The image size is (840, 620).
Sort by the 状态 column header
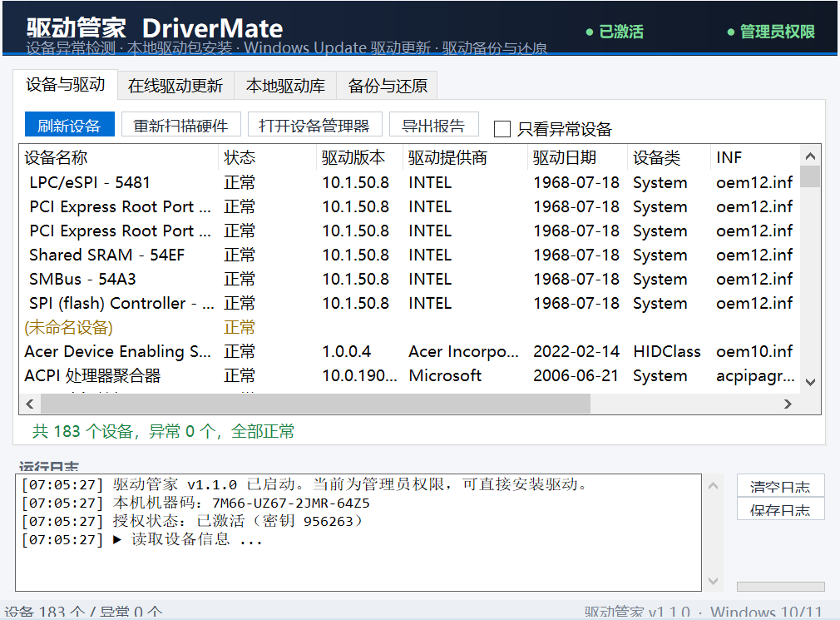tap(268, 157)
